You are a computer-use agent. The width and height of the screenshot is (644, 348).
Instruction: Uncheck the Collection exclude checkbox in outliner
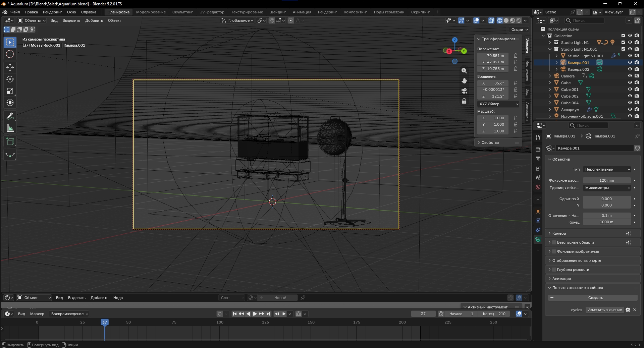(x=623, y=36)
